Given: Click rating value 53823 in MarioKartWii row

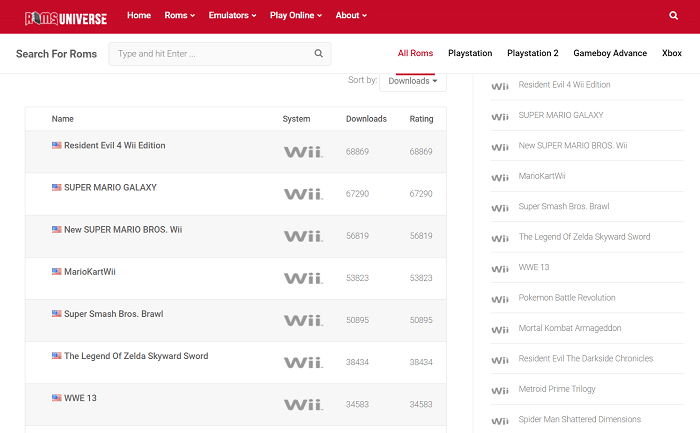Looking at the screenshot, I should pos(421,278).
